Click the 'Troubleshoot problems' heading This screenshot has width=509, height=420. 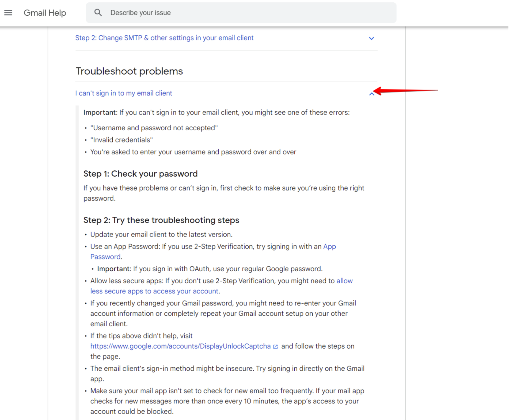coord(129,71)
